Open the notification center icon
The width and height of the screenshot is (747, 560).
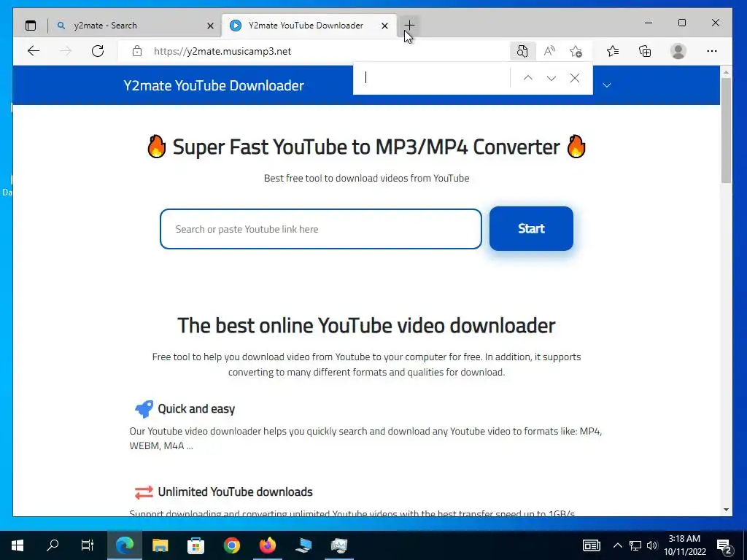724,546
